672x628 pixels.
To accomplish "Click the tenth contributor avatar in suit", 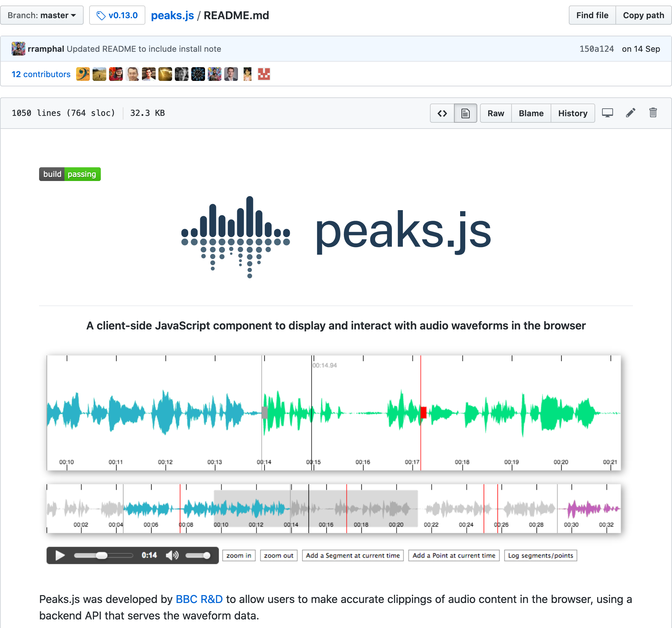I will coord(231,74).
